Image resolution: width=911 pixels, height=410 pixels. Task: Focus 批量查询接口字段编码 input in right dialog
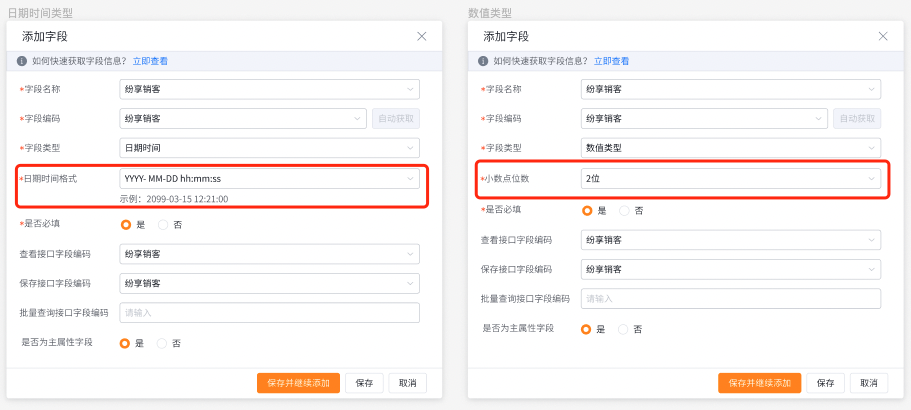click(731, 298)
